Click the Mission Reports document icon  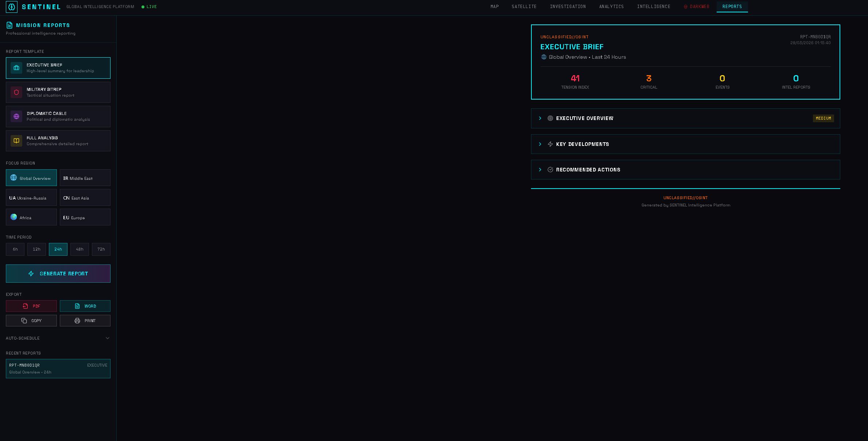tap(9, 25)
